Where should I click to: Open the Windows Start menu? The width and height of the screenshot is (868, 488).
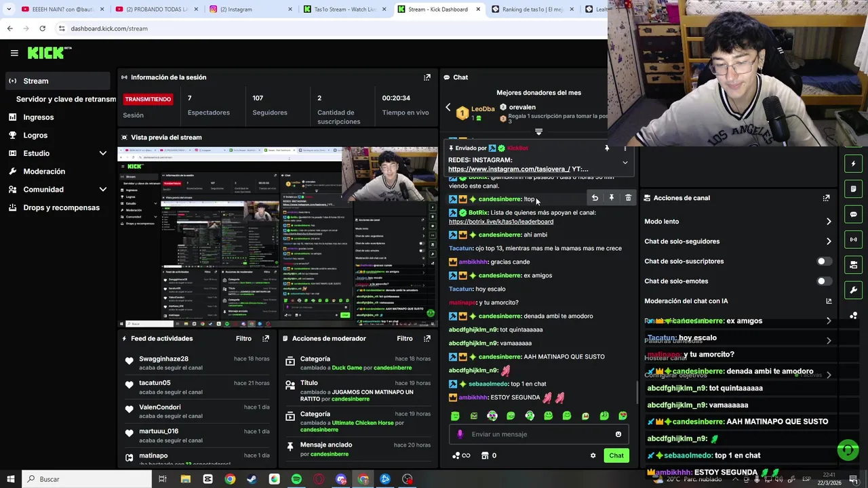pos(10,479)
